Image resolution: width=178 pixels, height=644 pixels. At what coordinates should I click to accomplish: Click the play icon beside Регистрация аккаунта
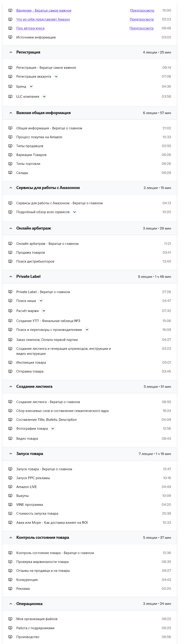pyautogui.click(x=10, y=77)
